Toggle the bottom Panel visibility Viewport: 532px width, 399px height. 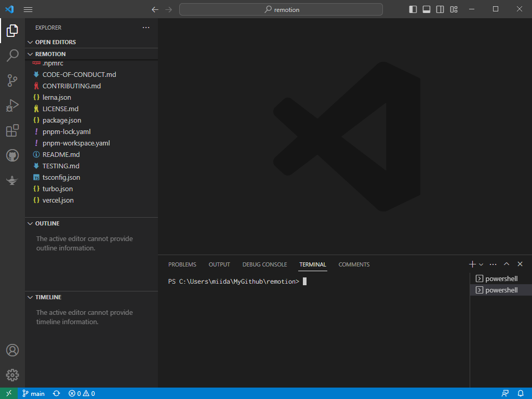427,9
